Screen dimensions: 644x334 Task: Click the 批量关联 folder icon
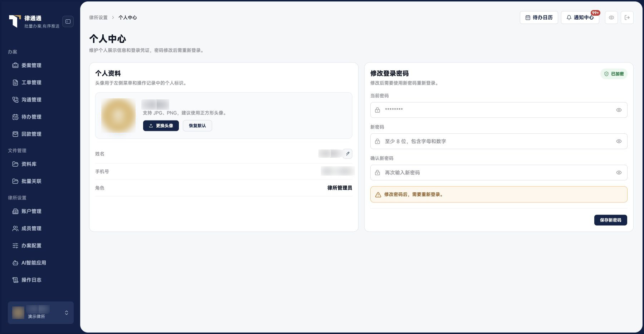pyautogui.click(x=15, y=181)
